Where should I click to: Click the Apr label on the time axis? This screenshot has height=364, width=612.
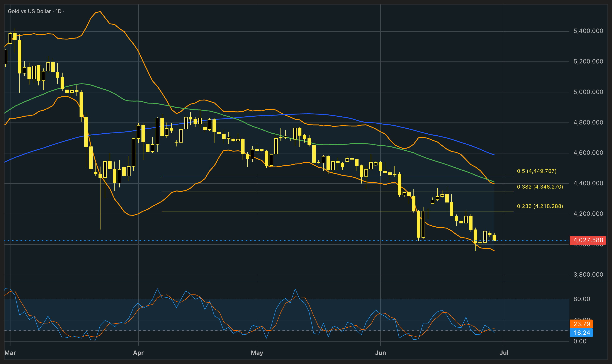(138, 353)
